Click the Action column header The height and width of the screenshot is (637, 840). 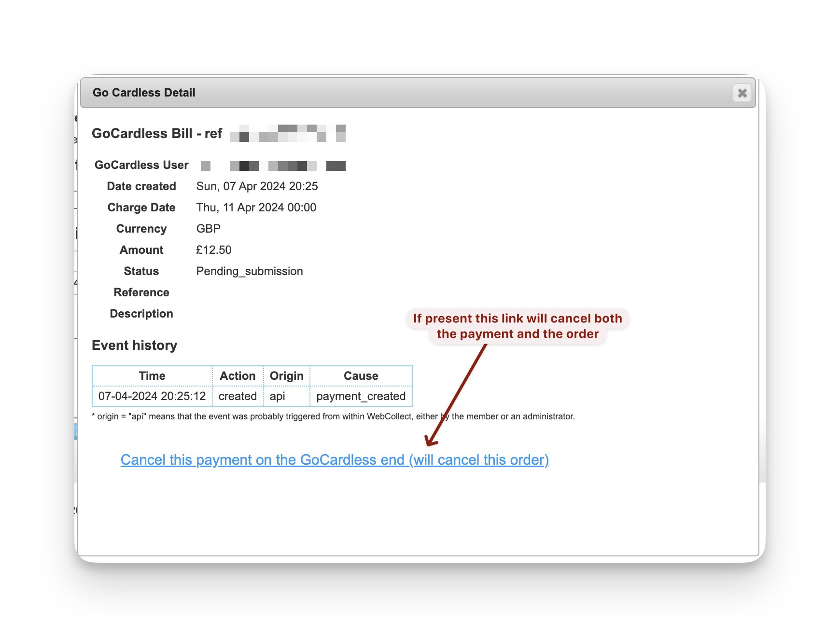(x=238, y=375)
